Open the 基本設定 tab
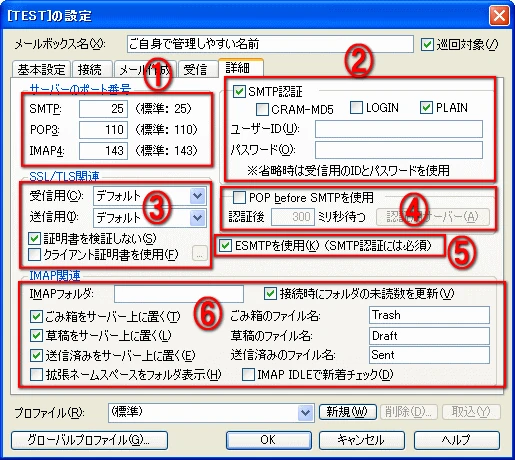The width and height of the screenshot is (515, 460). click(x=41, y=69)
